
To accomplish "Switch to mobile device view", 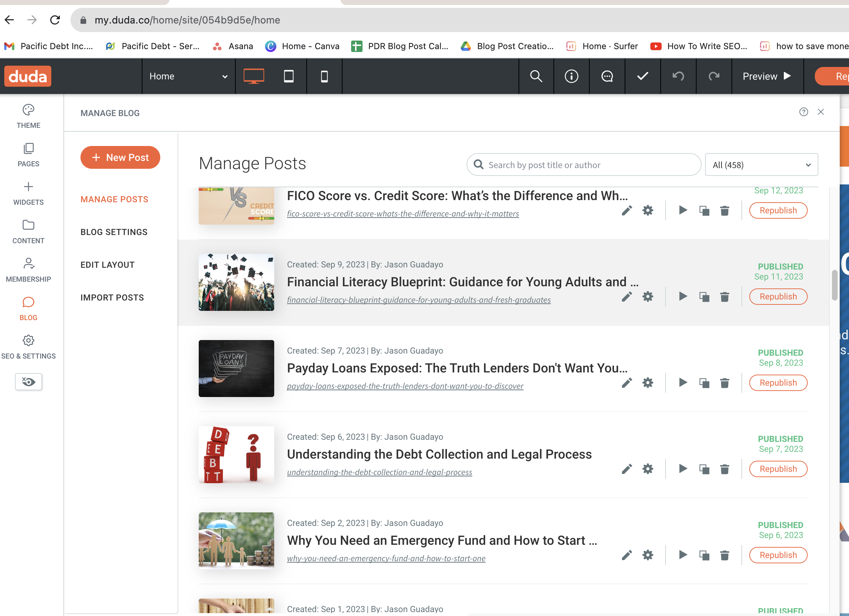I will [x=324, y=76].
